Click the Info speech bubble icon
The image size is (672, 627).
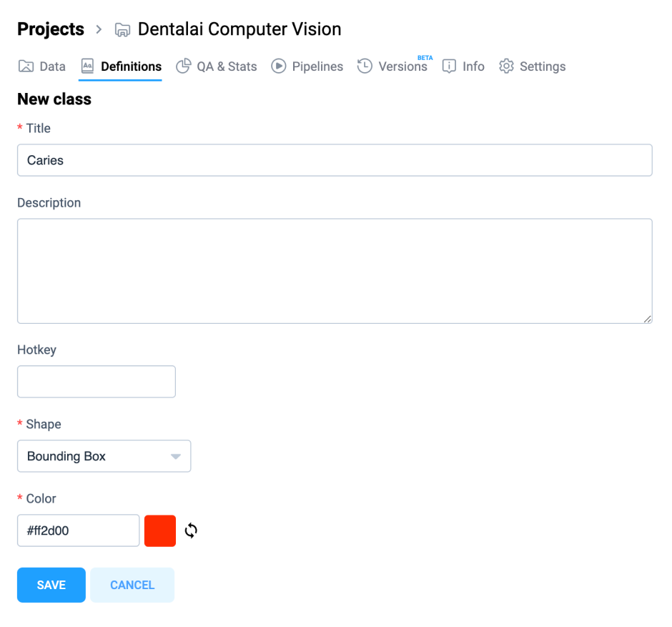[449, 66]
